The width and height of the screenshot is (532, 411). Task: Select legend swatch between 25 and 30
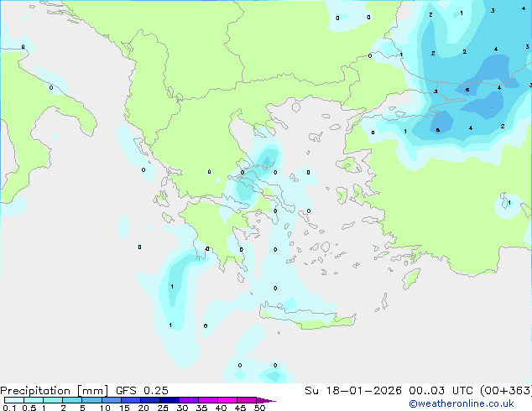tap(170, 400)
